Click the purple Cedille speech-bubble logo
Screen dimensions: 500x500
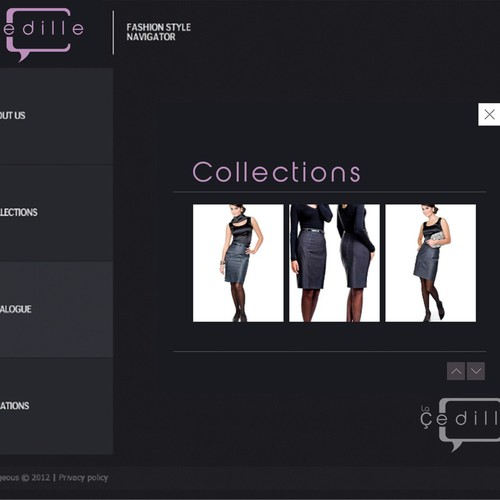point(42,34)
